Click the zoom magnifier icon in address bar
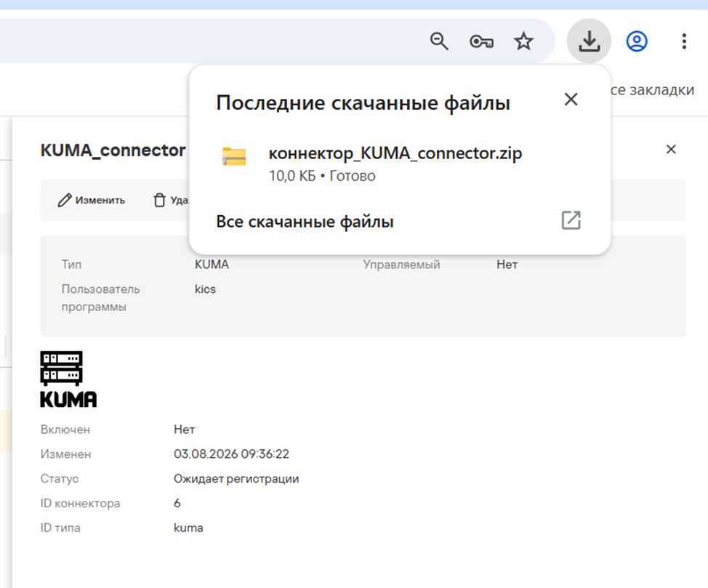The image size is (708, 588). (x=439, y=41)
